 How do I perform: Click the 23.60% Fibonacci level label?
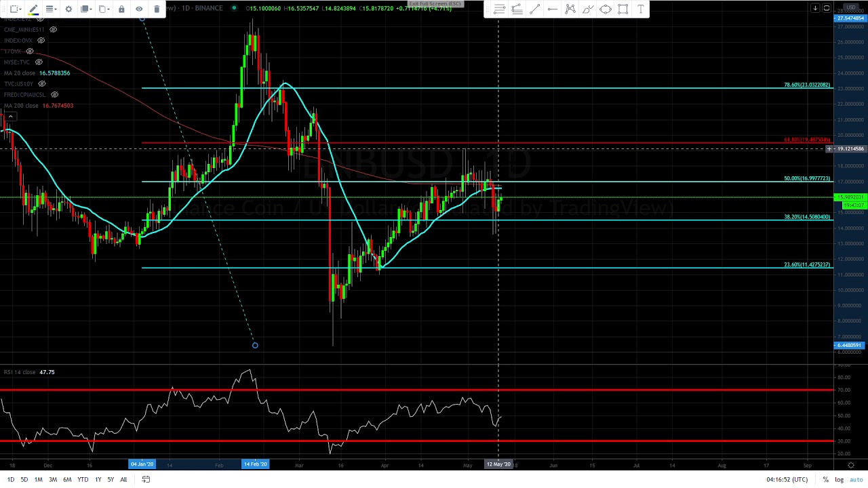click(807, 265)
